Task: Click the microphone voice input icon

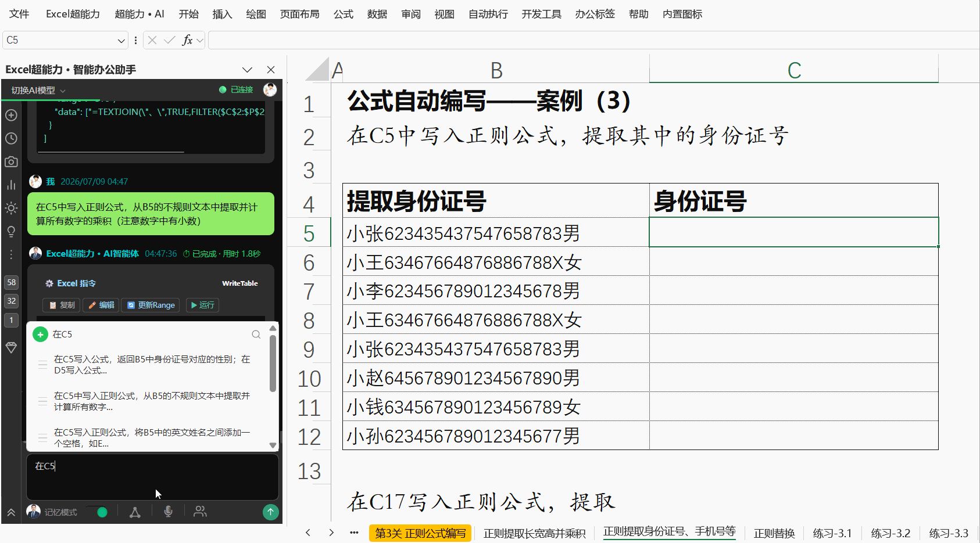Action: (x=168, y=512)
